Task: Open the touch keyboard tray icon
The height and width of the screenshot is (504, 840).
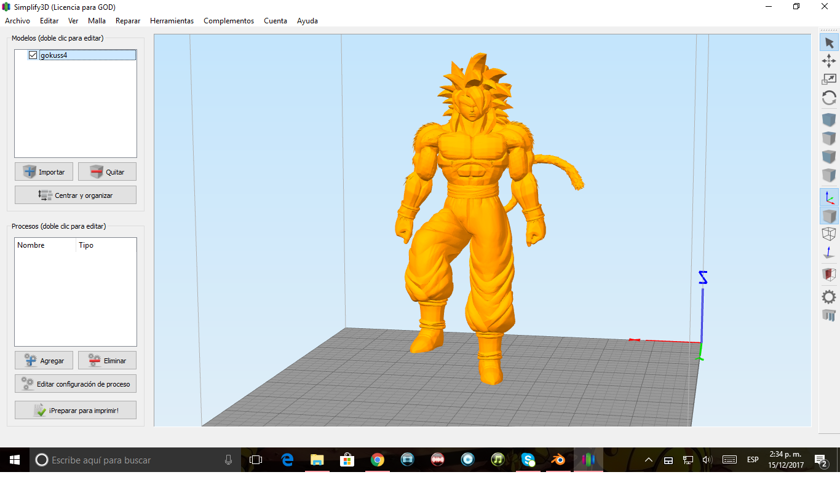Action: coord(729,460)
